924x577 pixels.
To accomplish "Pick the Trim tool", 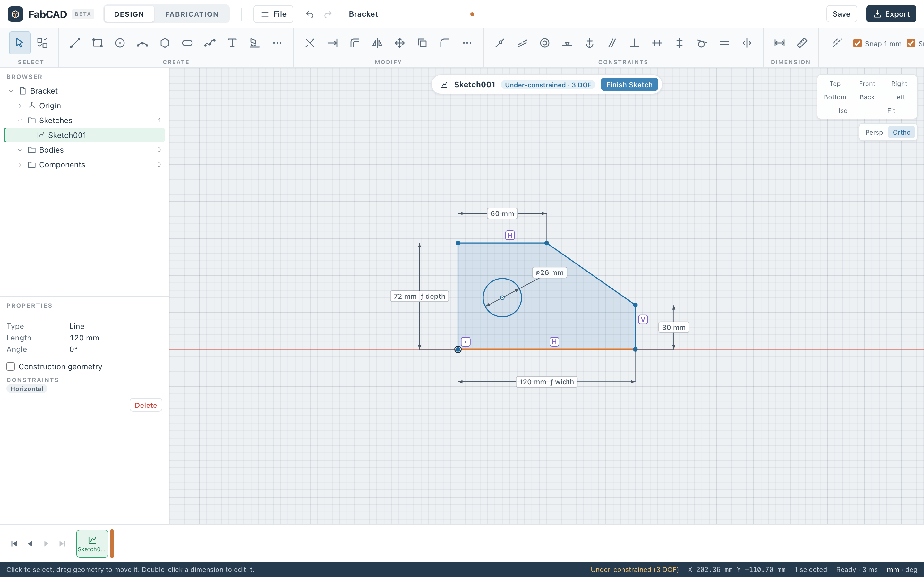I will point(310,43).
